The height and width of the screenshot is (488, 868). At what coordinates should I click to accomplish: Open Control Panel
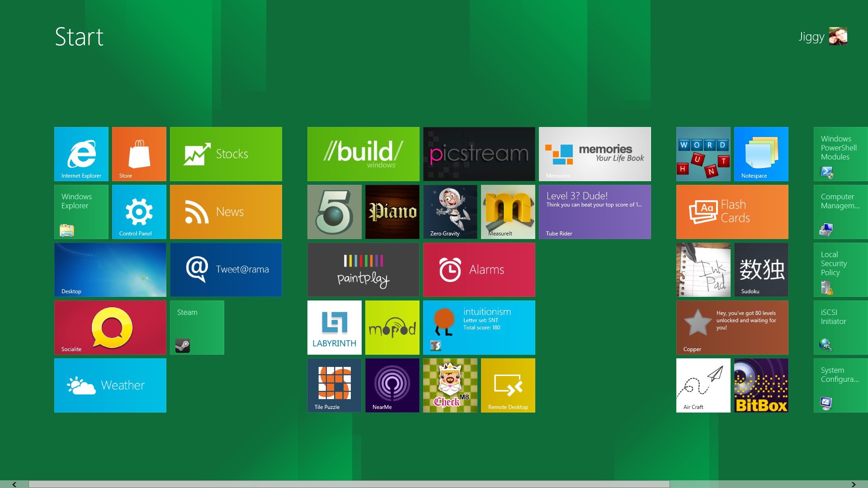pyautogui.click(x=139, y=211)
